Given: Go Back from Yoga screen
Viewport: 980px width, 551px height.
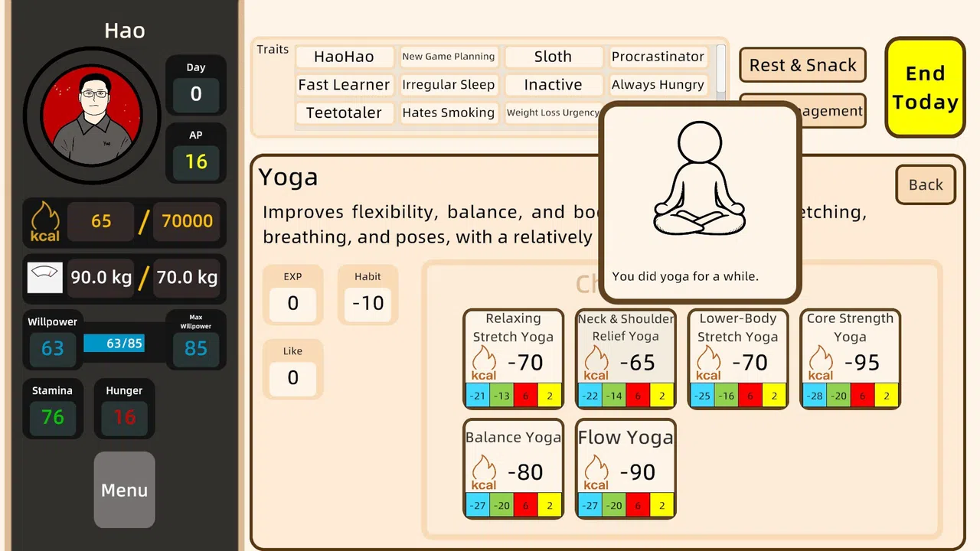Looking at the screenshot, I should tap(926, 184).
